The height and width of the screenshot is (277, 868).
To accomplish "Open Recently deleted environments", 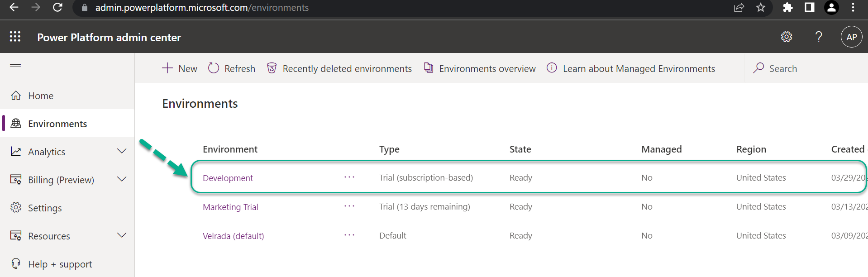I will pyautogui.click(x=339, y=68).
